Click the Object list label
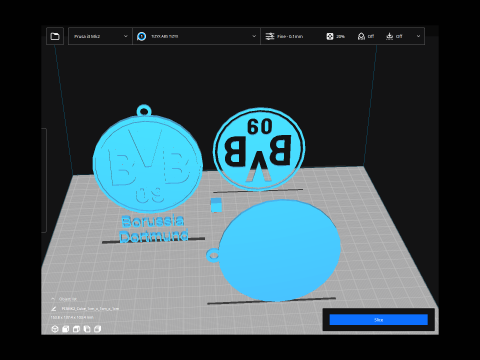Screen dimensions: 480x360 pyautogui.click(x=68, y=299)
